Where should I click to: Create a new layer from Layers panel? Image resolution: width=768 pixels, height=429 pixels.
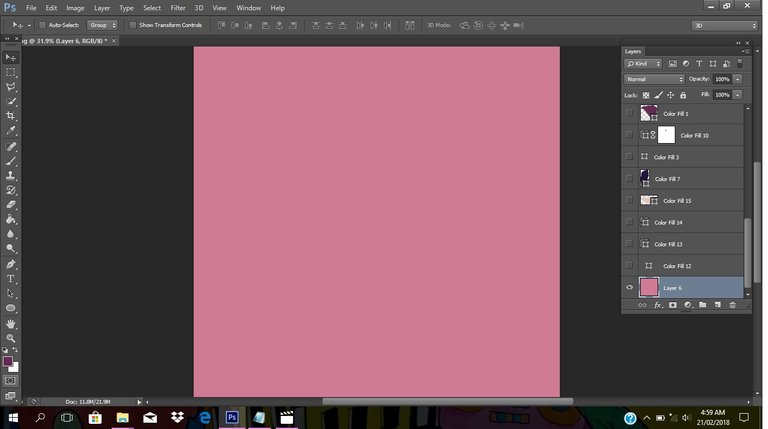point(718,305)
